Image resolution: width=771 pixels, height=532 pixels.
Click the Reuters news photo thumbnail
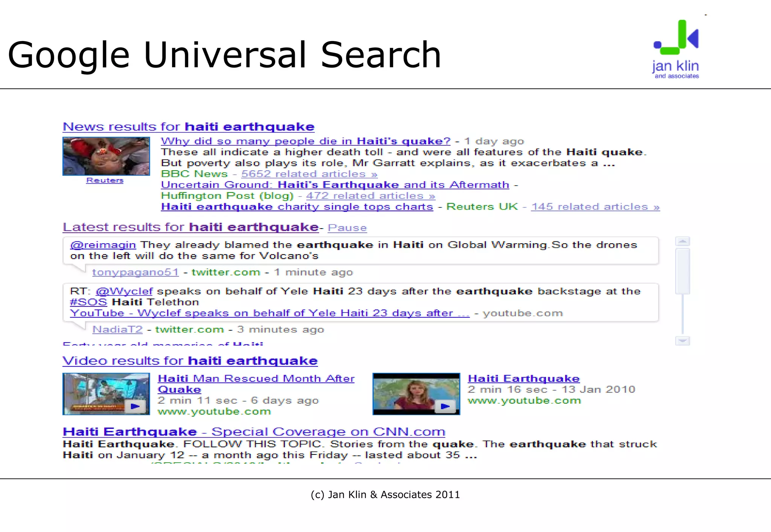click(x=106, y=156)
